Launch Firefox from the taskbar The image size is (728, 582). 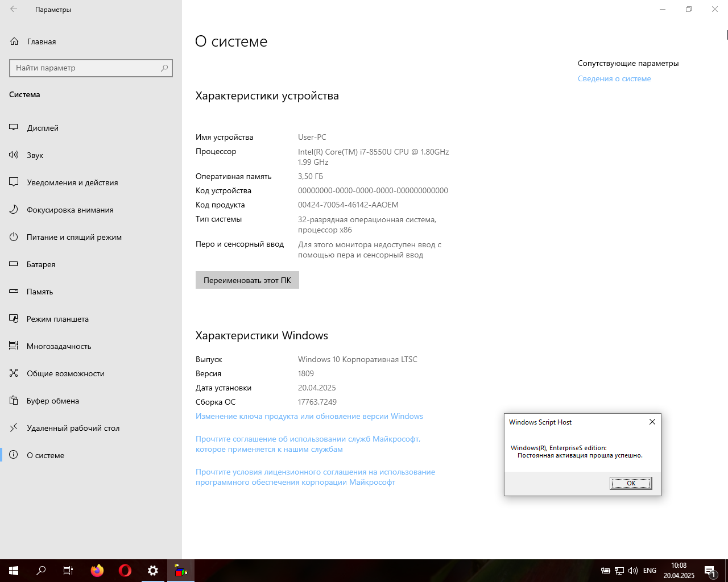(x=97, y=571)
